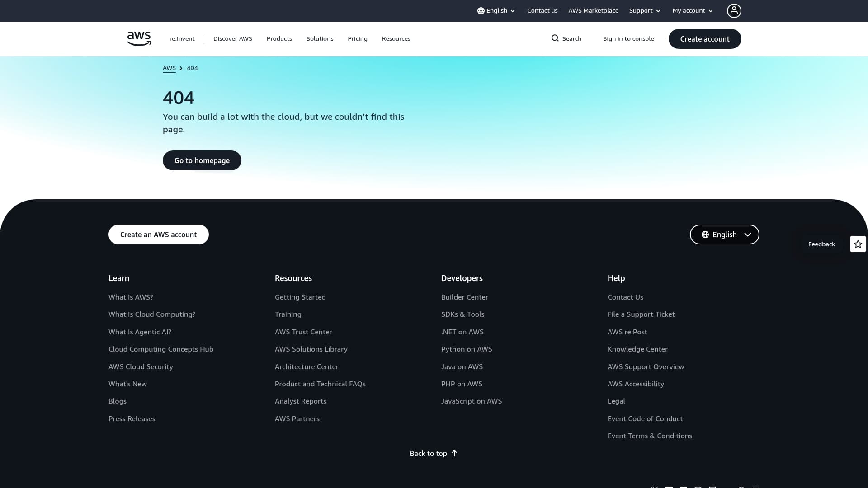Screen dimensions: 868x488
Task: Click the AWS breadcrumb link
Action: (x=169, y=68)
